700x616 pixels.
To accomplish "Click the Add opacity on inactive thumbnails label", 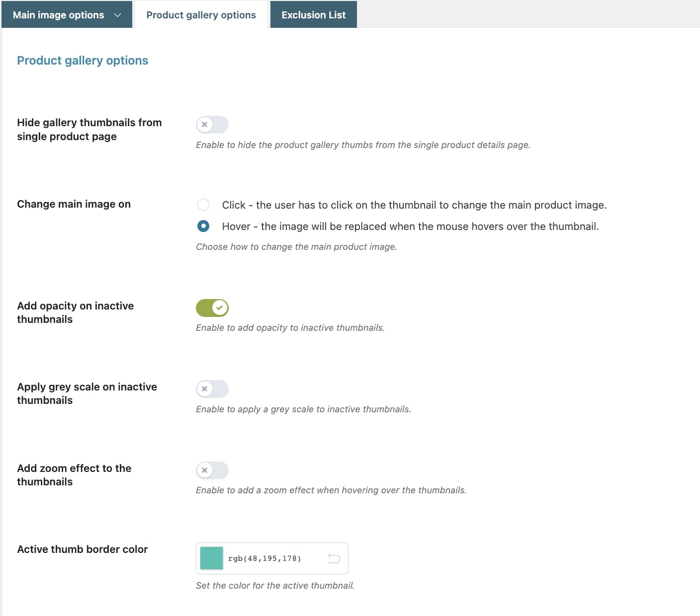I will point(76,312).
